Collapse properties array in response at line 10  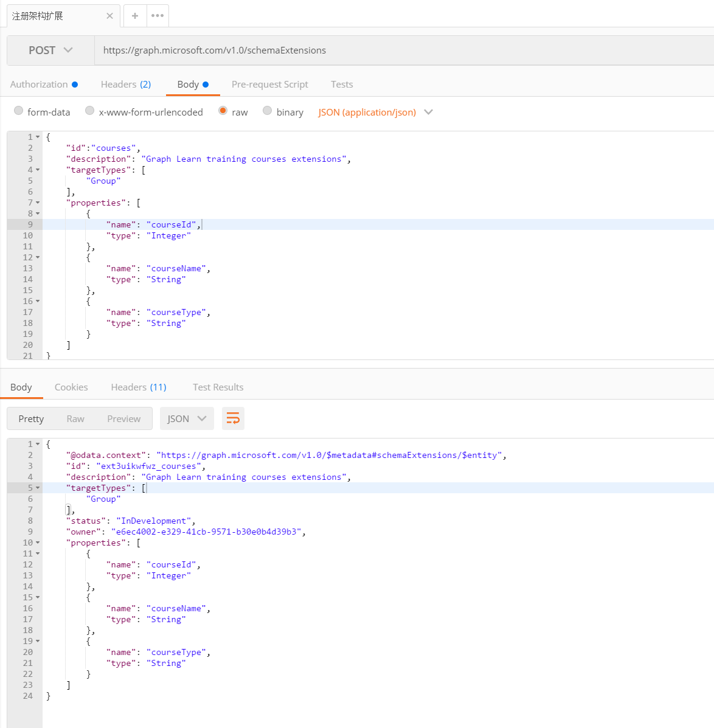click(x=38, y=543)
